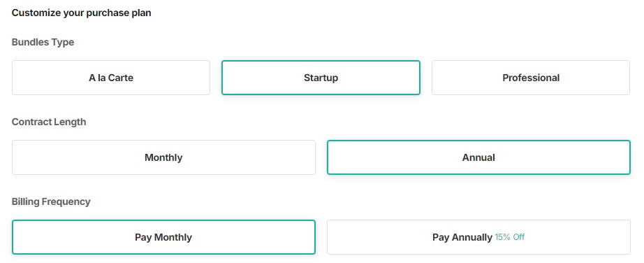Click the Contract Length section label
The image size is (644, 263).
click(49, 122)
